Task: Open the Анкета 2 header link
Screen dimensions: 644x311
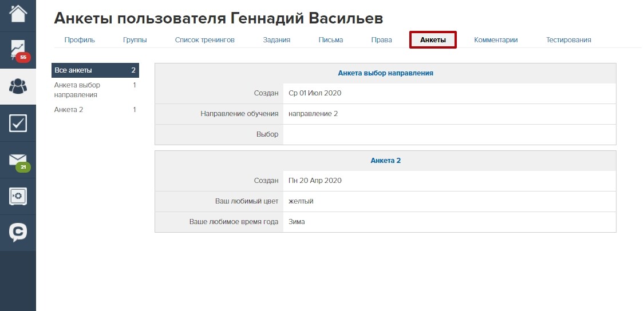Action: click(385, 161)
